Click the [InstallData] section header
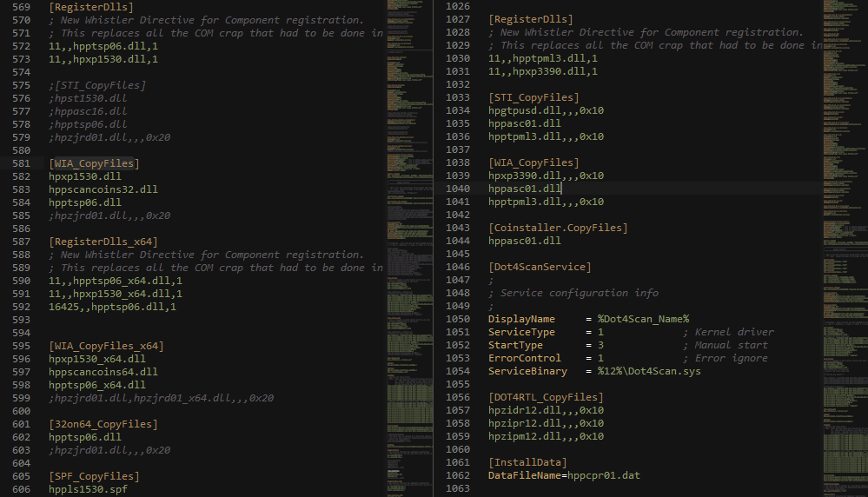Viewport: 868px width, 497px height. pyautogui.click(x=527, y=462)
